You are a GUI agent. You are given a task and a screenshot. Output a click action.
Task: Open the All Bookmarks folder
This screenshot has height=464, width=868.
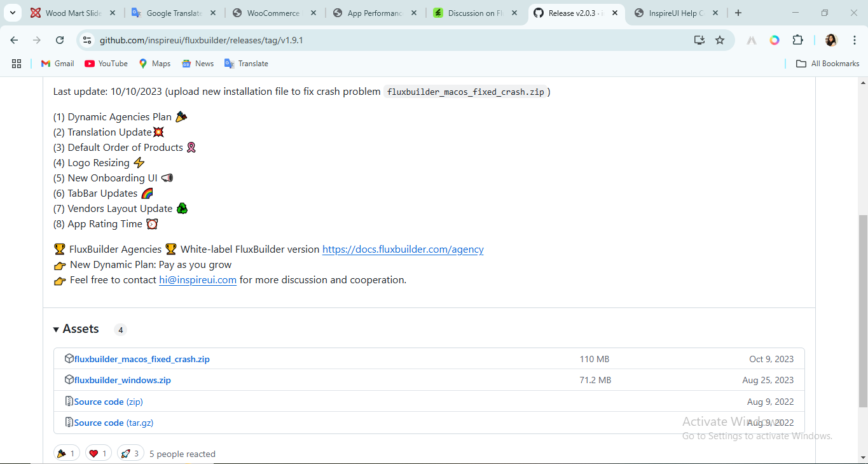click(828, 64)
